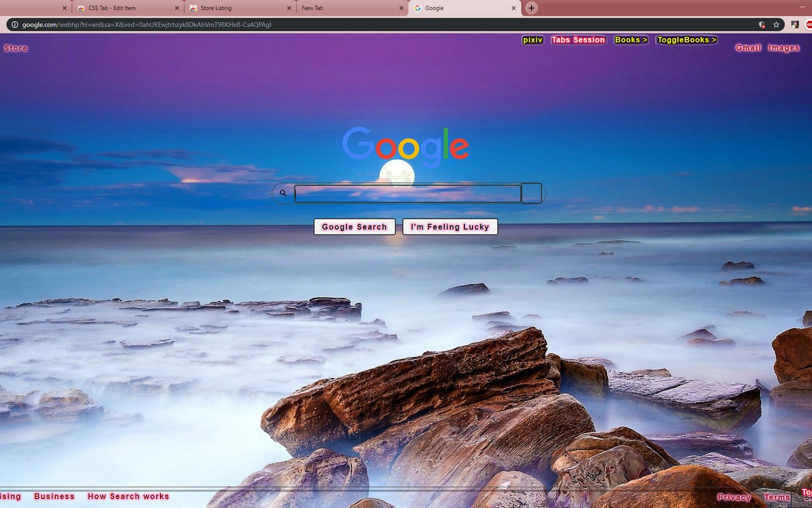Close the New Tab tab

(402, 8)
